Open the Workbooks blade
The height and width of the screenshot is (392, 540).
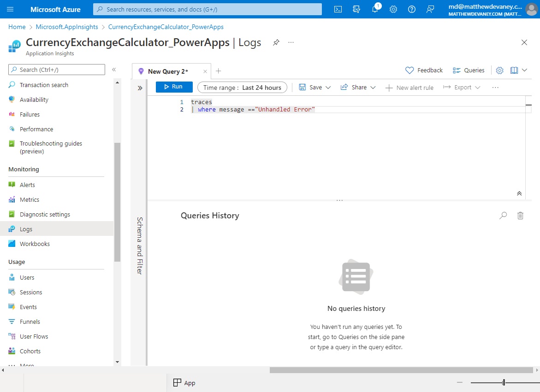tap(35, 244)
